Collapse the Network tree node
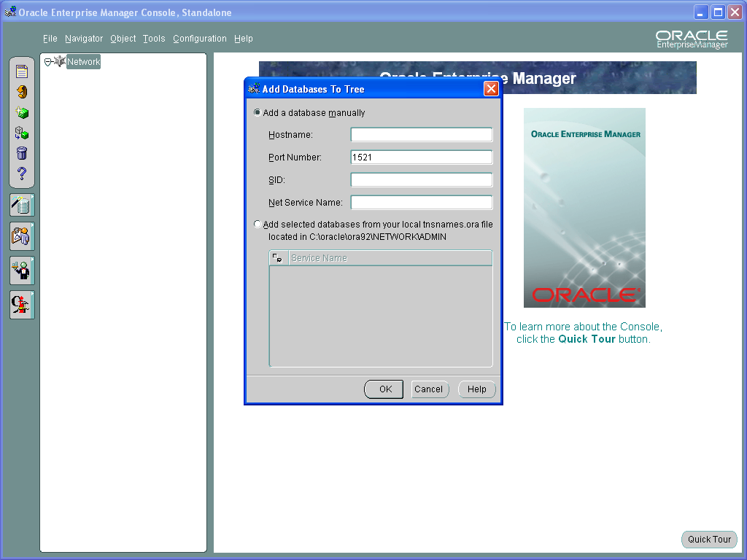Image resolution: width=747 pixels, height=560 pixels. click(47, 62)
